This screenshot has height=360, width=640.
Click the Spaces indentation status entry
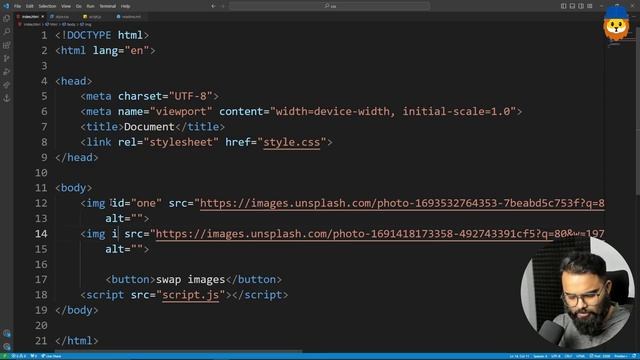[x=540, y=356]
